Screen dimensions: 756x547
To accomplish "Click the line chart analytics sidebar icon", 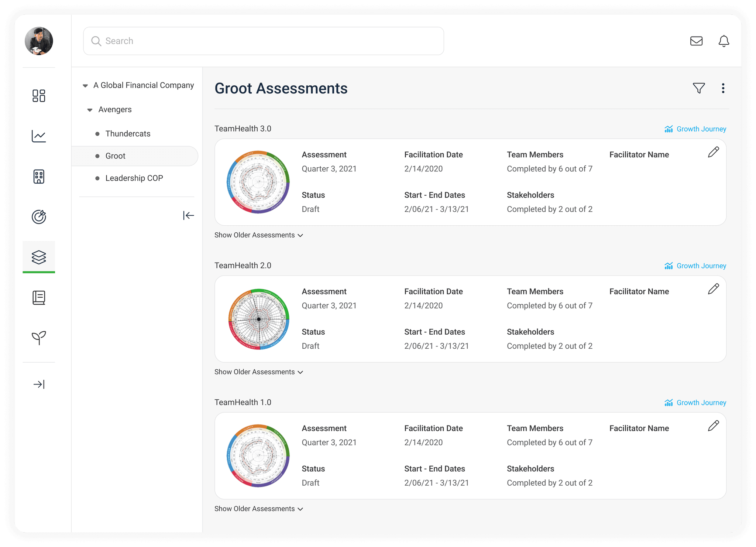I will click(39, 136).
